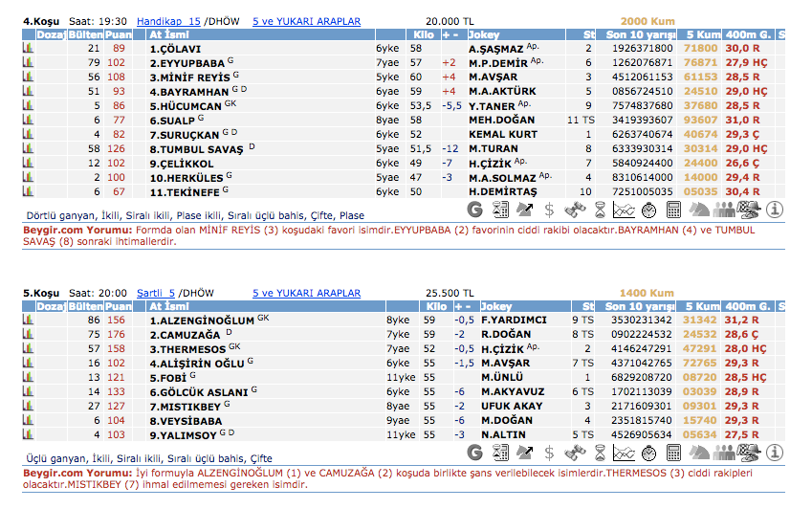812x509 pixels.
Task: Open the calculator icon for race 4
Action: click(674, 210)
